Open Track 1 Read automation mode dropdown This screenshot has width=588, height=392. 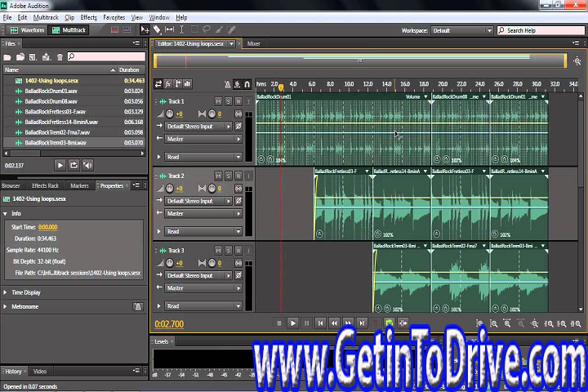tap(203, 157)
